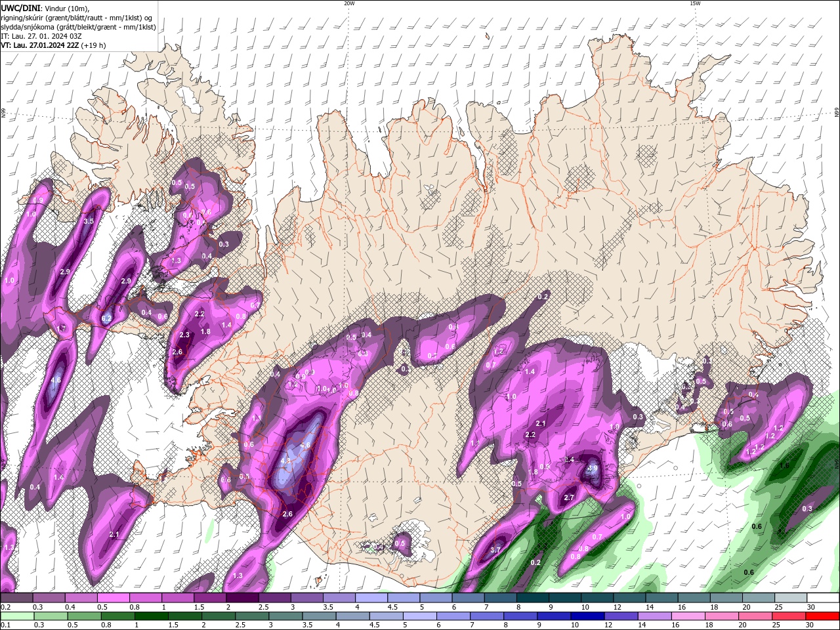The width and height of the screenshot is (840, 630).
Task: Click the 20W longitude label
Action: [349, 3]
